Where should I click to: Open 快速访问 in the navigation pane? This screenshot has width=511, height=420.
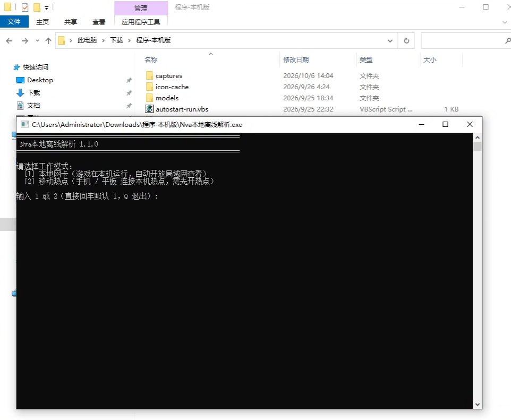[x=35, y=67]
